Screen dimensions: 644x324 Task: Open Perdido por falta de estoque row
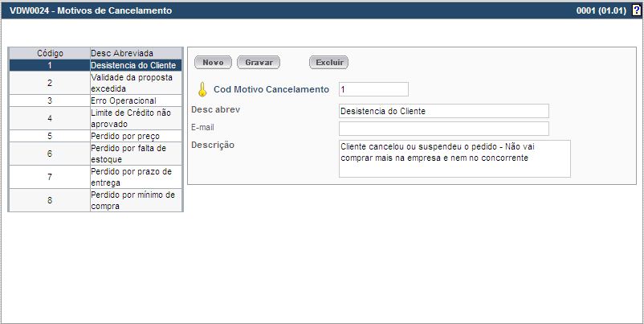(x=96, y=154)
